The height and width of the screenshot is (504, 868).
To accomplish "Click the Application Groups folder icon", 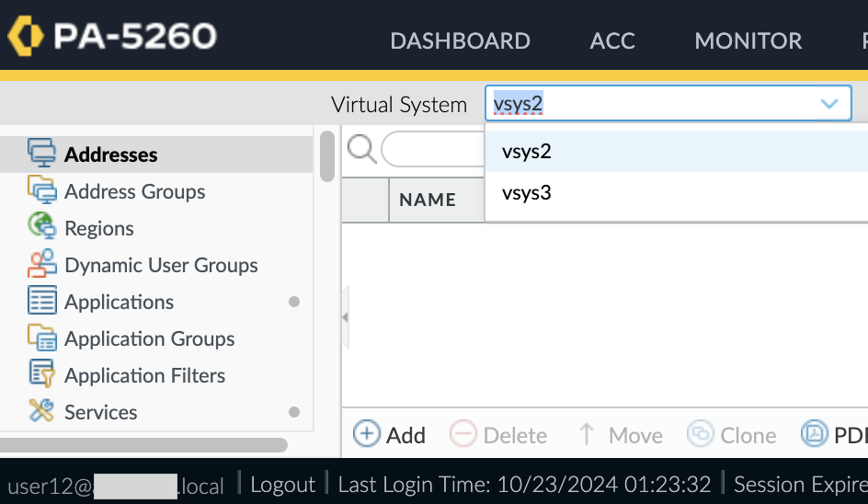I will tap(41, 338).
